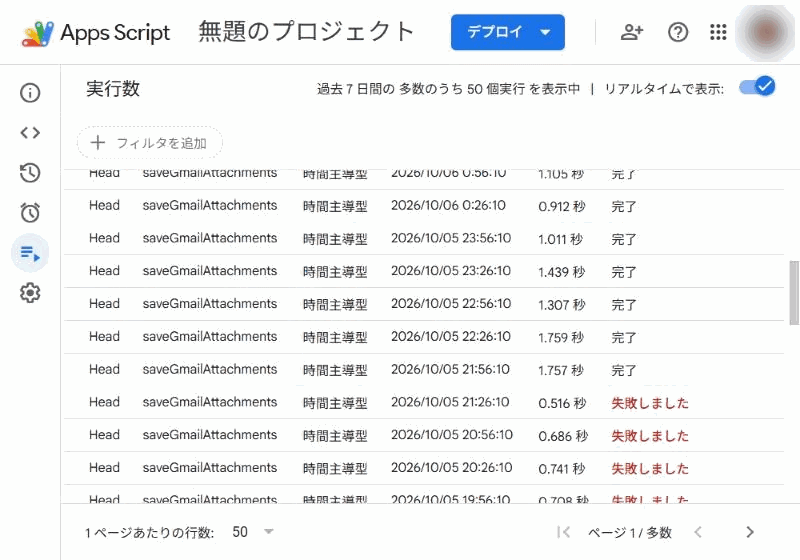Image resolution: width=800 pixels, height=560 pixels.
Task: Expand the execution row at 2026/10/05 23:56:10
Action: pyautogui.click(x=424, y=238)
